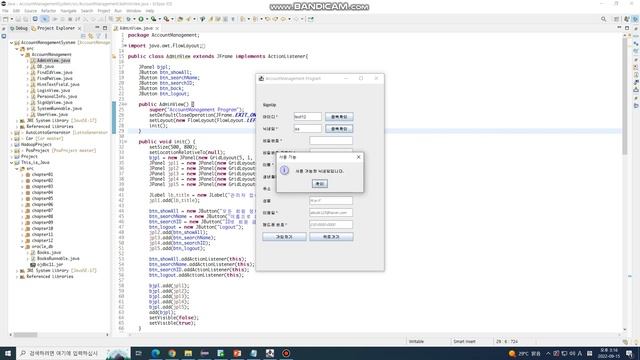Toggle code folding at AdminView constructor

125,104
